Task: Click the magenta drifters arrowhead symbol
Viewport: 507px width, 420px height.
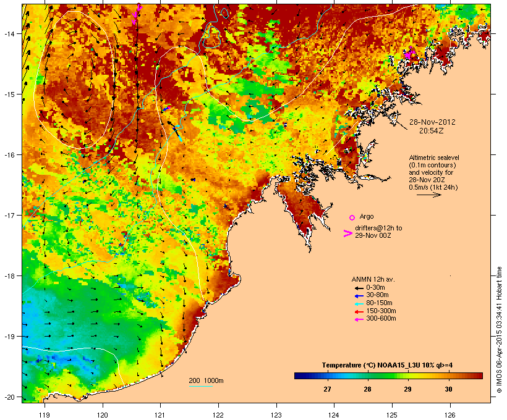Action: [347, 233]
